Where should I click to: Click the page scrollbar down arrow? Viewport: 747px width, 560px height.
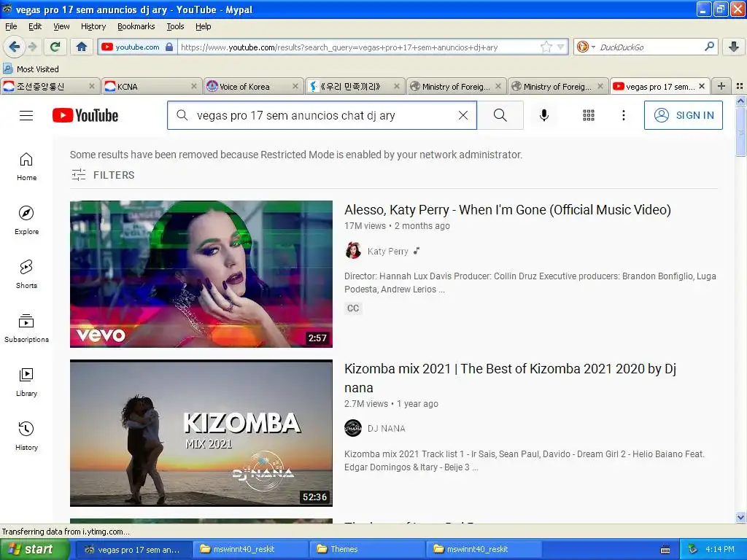[x=741, y=517]
